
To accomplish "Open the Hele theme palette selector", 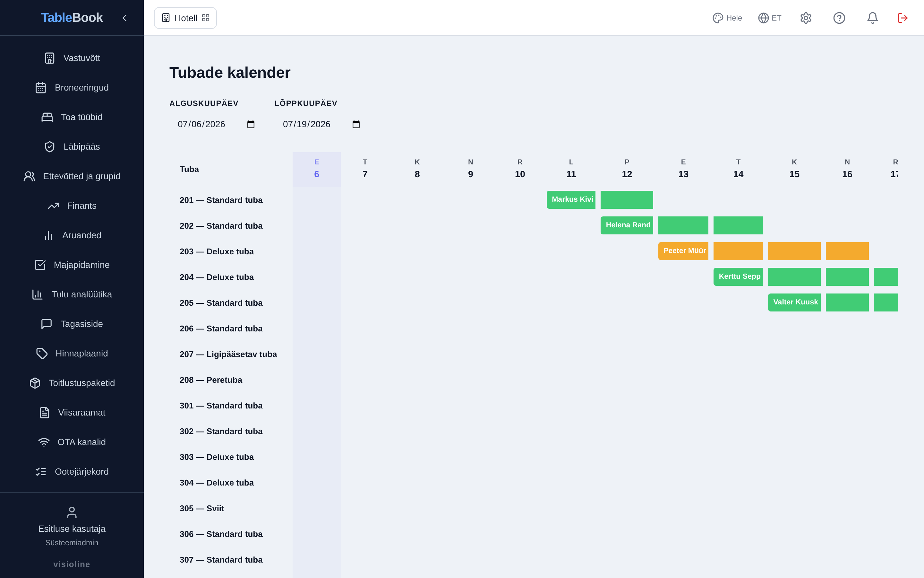I will pos(727,18).
